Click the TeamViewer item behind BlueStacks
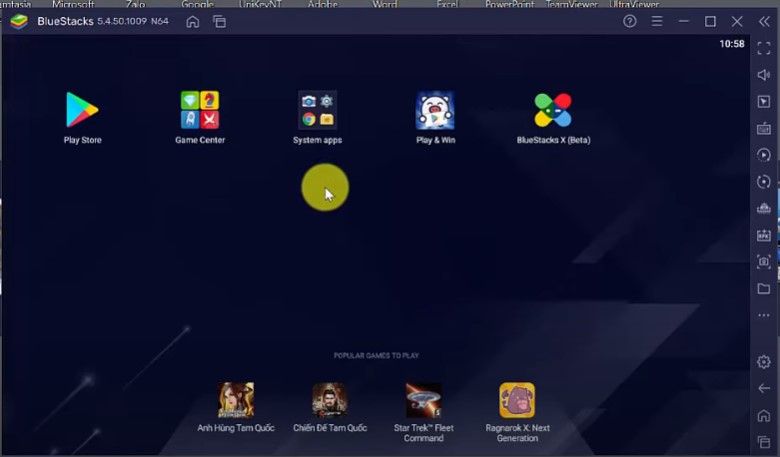This screenshot has height=457, width=780. 572,4
